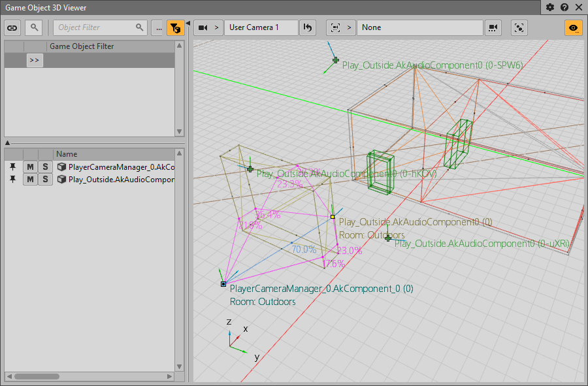Collapse the game object list using triangle
Image resolution: width=588 pixels, height=386 pixels.
pyautogui.click(x=7, y=142)
